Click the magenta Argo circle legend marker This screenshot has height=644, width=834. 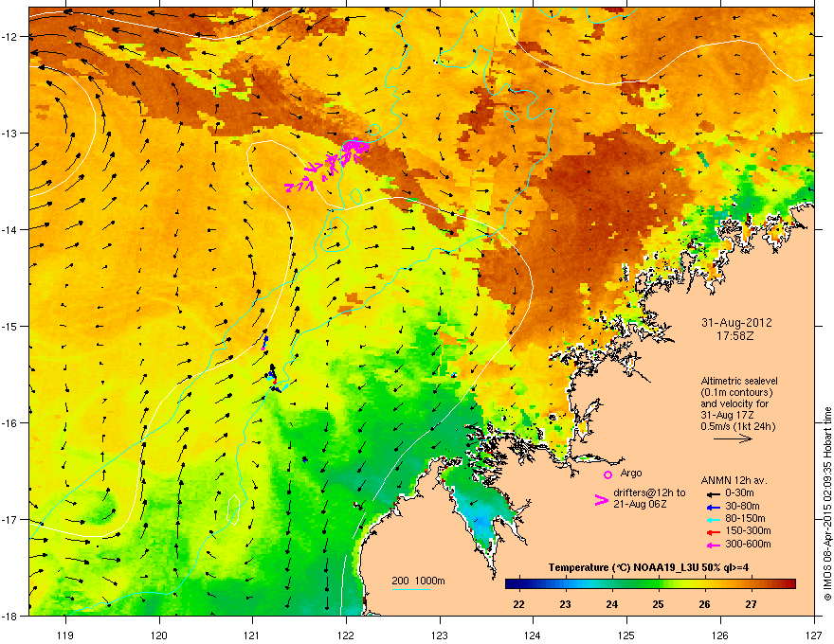coord(607,474)
